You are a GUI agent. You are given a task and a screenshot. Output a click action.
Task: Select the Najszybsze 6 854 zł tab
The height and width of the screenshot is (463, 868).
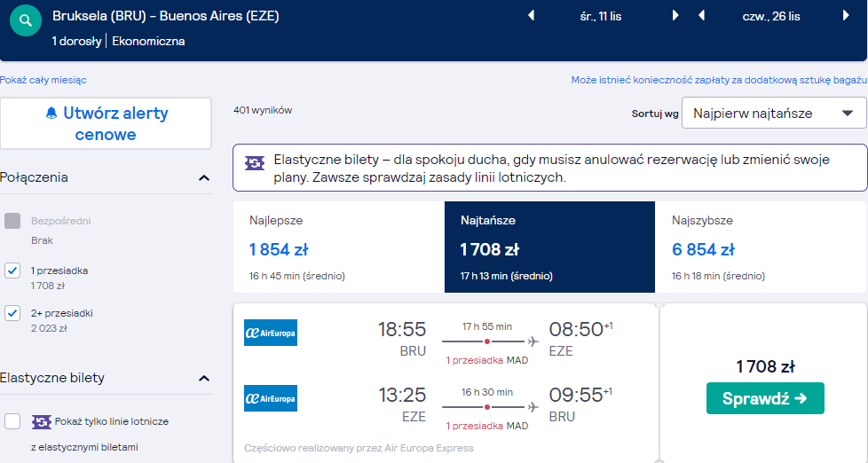tap(761, 247)
